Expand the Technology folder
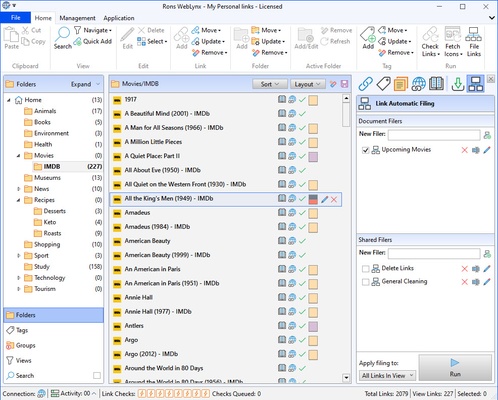This screenshot has width=498, height=400. 19,278
